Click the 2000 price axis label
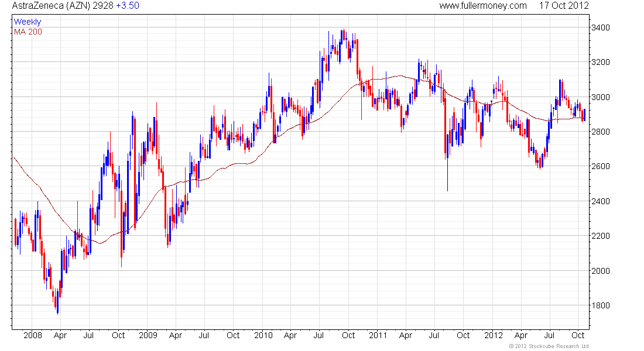The image size is (644, 351). coord(601,271)
